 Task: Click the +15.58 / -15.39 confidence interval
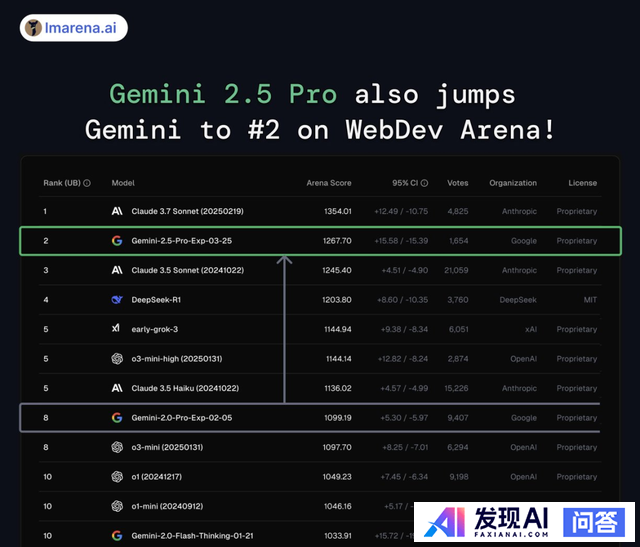[x=401, y=241]
